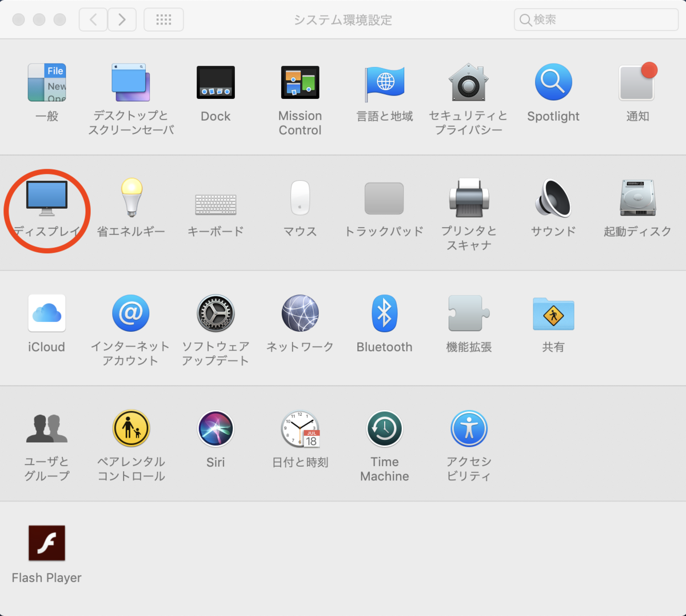Open 省エネルギー light bulb icon
The image size is (686, 616).
[x=131, y=197]
